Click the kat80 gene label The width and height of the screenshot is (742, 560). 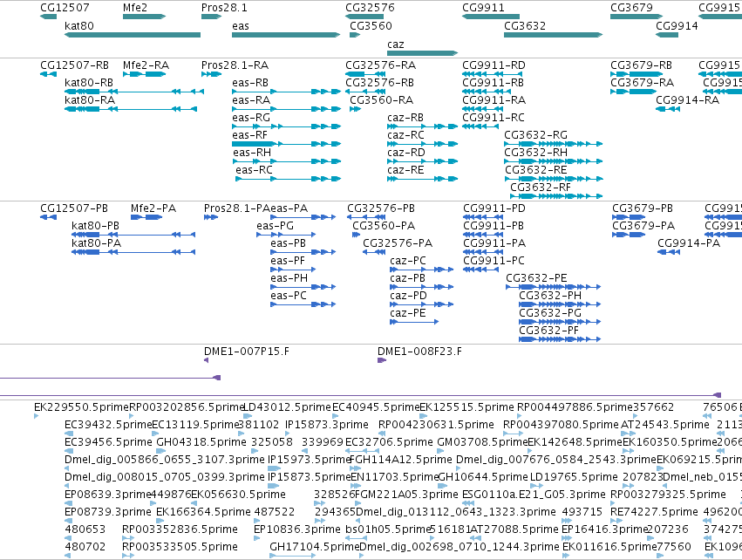coord(79,25)
